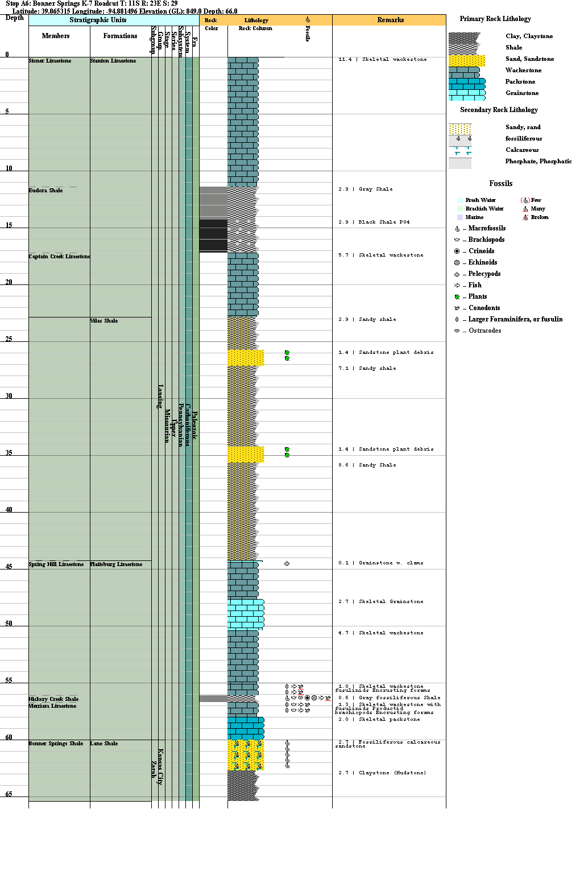Click the Few abundance symbol in the legend

[525, 200]
